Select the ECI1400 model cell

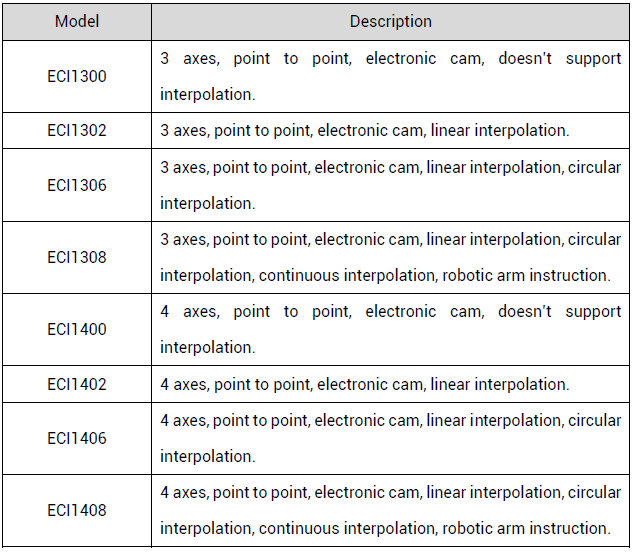point(77,329)
